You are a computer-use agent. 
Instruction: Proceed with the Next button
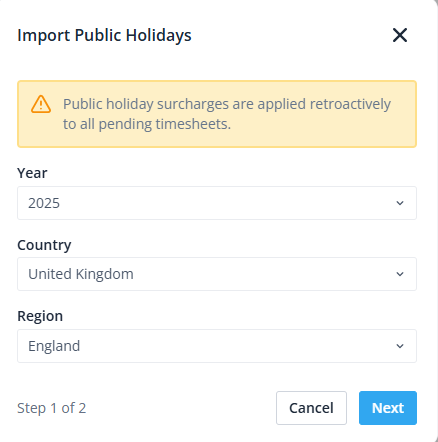(388, 408)
